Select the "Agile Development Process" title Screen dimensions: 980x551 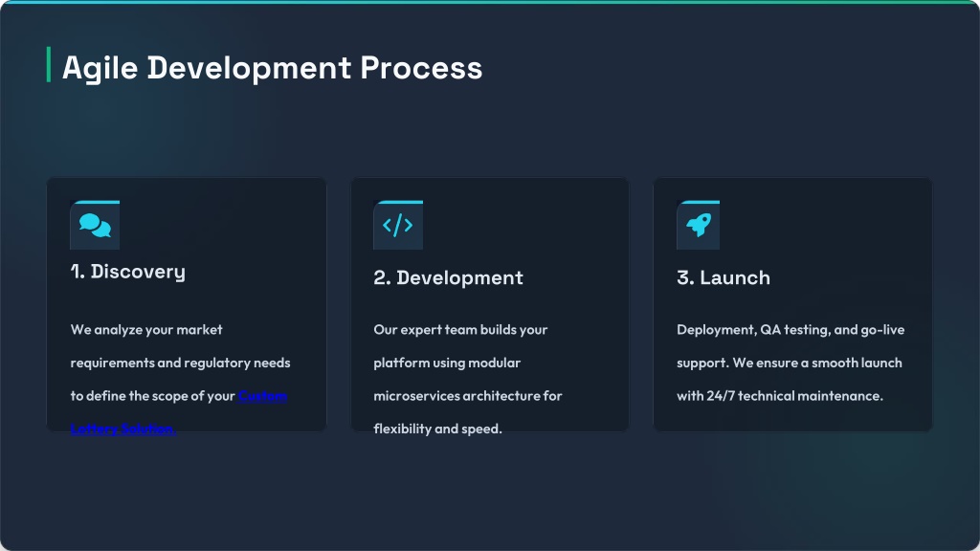pos(272,68)
